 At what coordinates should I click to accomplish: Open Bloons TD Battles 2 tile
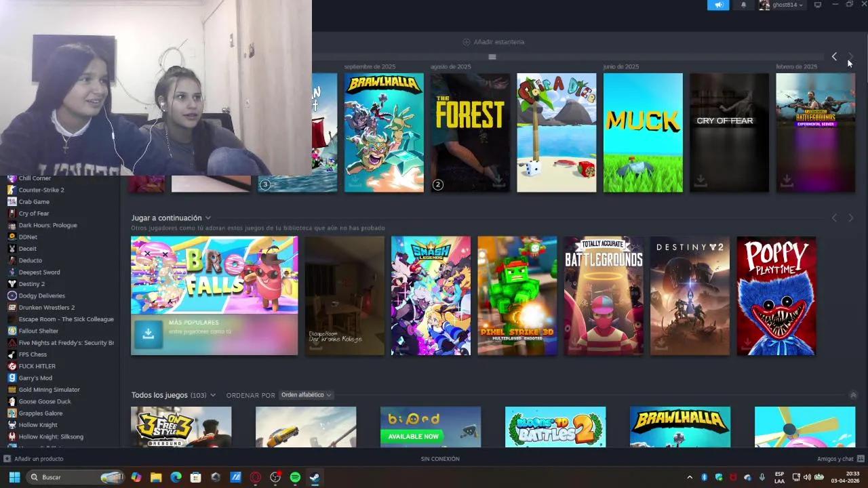pyautogui.click(x=555, y=427)
